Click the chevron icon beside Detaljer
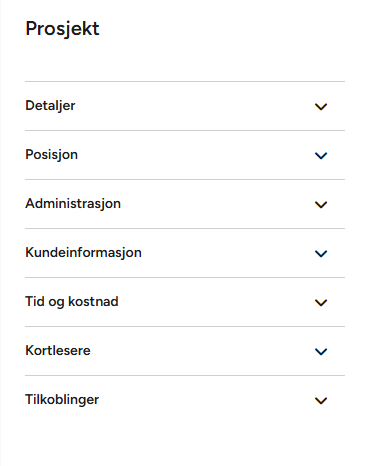 (321, 107)
